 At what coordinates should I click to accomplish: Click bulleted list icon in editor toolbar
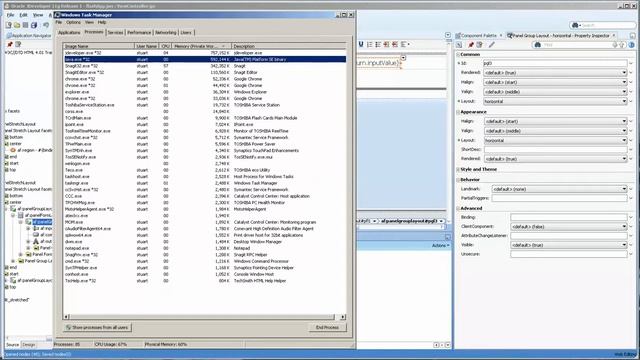378,44
